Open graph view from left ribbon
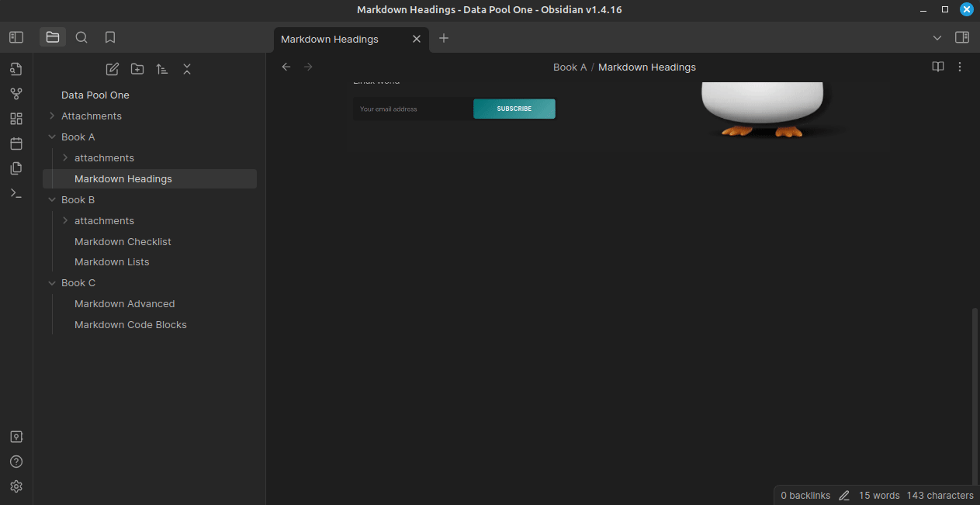Screen dimensions: 980x505 tap(16, 94)
